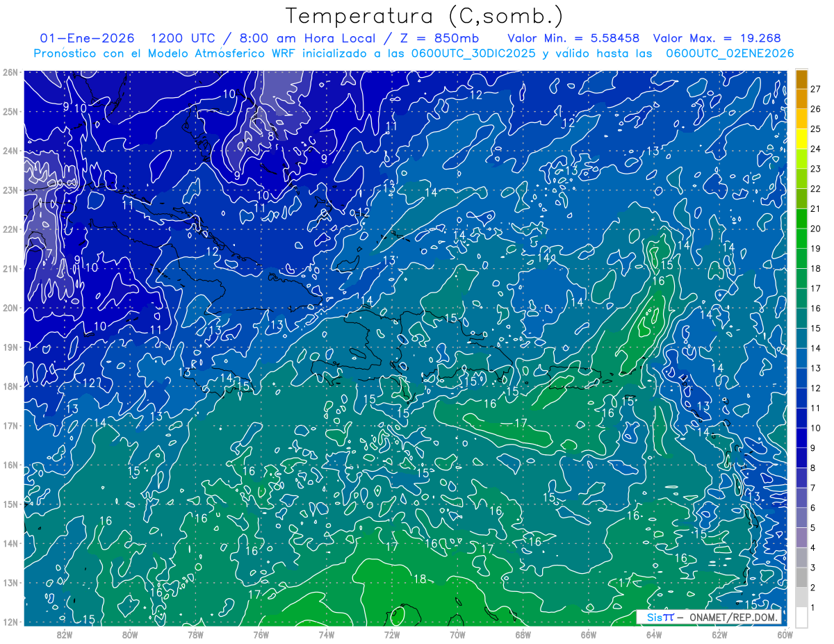Image resolution: width=834 pixels, height=644 pixels.
Task: Click the 80W longitude axis label
Action: (130, 634)
